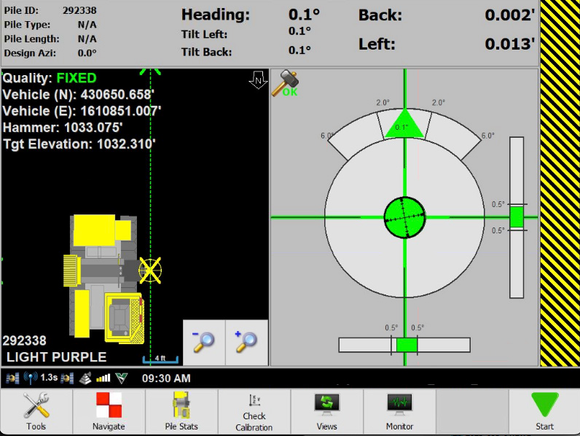
Task: Click the north arrow indicator
Action: coord(258,80)
